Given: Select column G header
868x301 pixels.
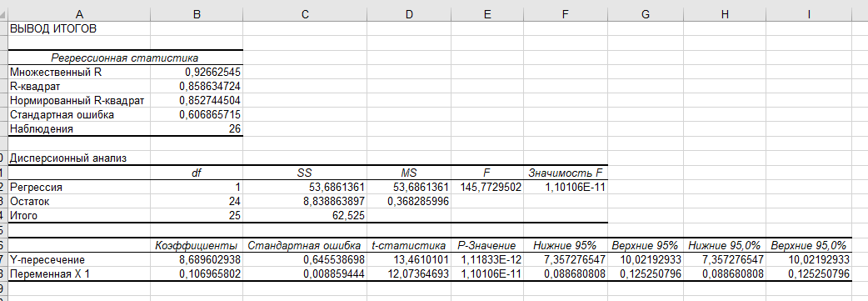Looking at the screenshot, I should coord(646,15).
